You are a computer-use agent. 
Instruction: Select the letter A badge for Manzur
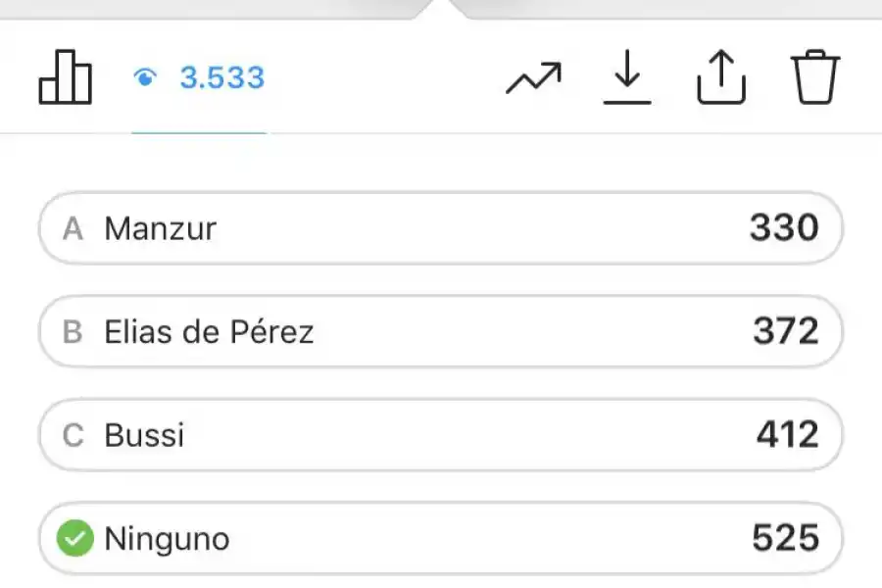point(73,228)
